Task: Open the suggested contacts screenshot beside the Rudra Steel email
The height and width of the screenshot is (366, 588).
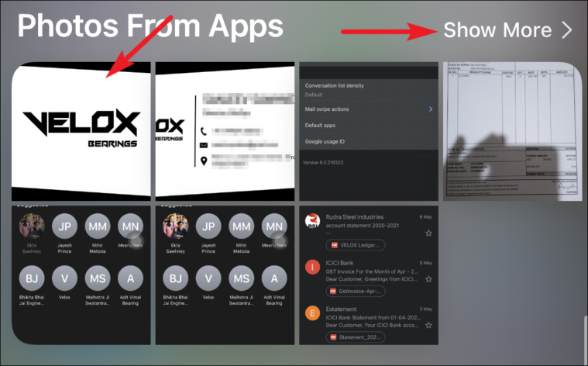Action: tap(225, 275)
